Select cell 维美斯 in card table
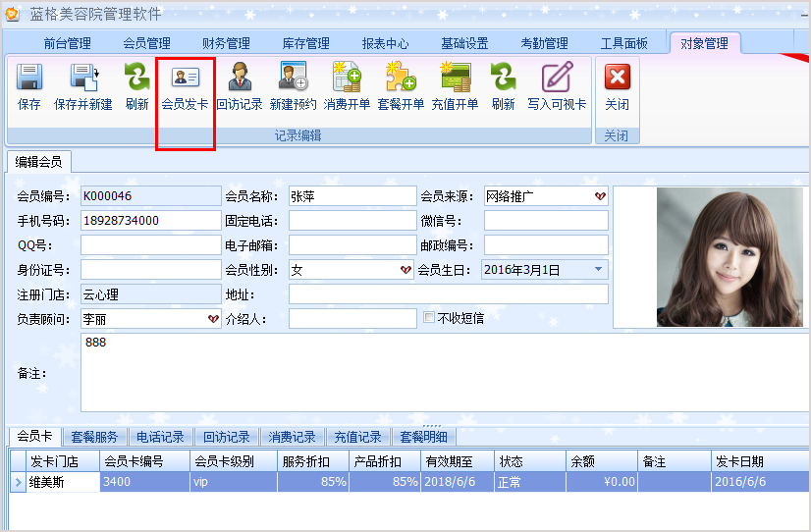Viewport: 811px width, 532px height. point(63,482)
